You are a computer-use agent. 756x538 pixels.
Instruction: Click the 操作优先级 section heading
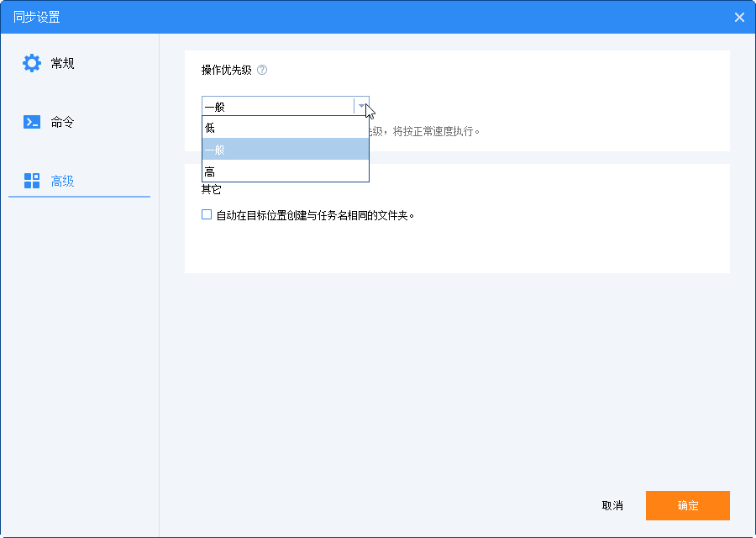(226, 71)
